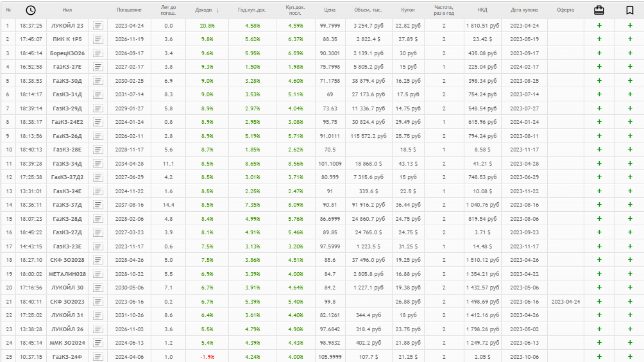This screenshot has width=644, height=362.
Task: Bookmark ГазК3-29Д with plus icon
Action: coord(630,108)
